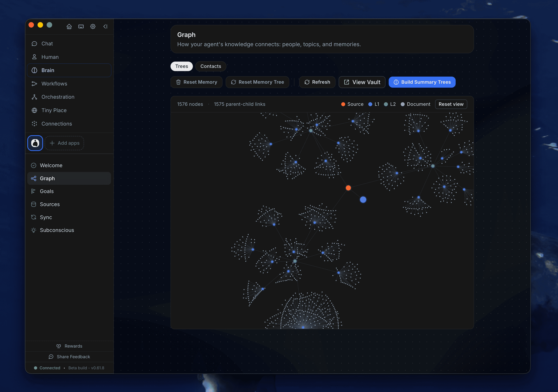This screenshot has width=558, height=392.
Task: Click the Connected status indicator
Action: (x=47, y=368)
